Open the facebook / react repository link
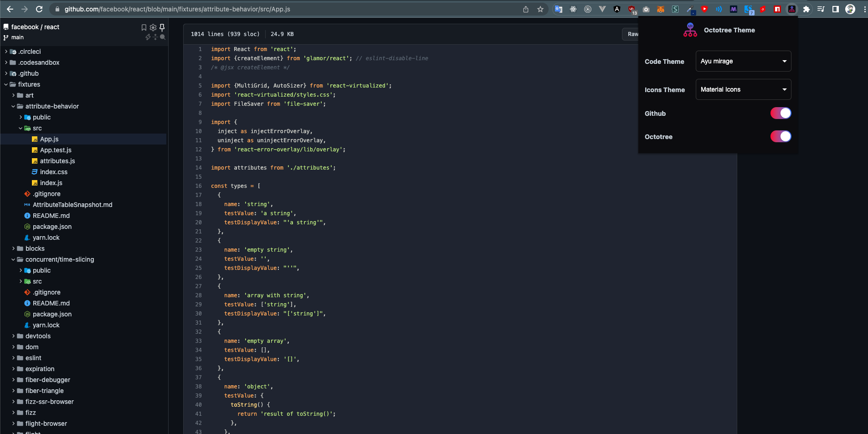Image resolution: width=868 pixels, height=434 pixels. click(35, 27)
